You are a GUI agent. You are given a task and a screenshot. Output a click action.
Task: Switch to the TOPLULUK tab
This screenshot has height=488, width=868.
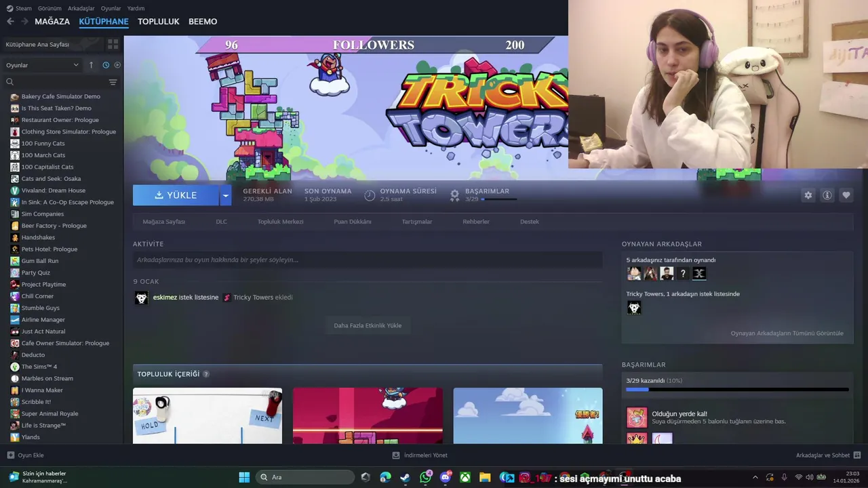coord(158,22)
